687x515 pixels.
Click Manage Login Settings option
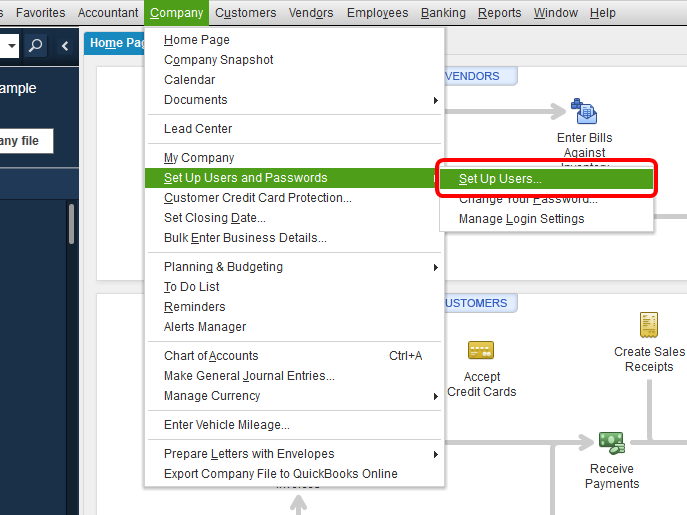(521, 219)
